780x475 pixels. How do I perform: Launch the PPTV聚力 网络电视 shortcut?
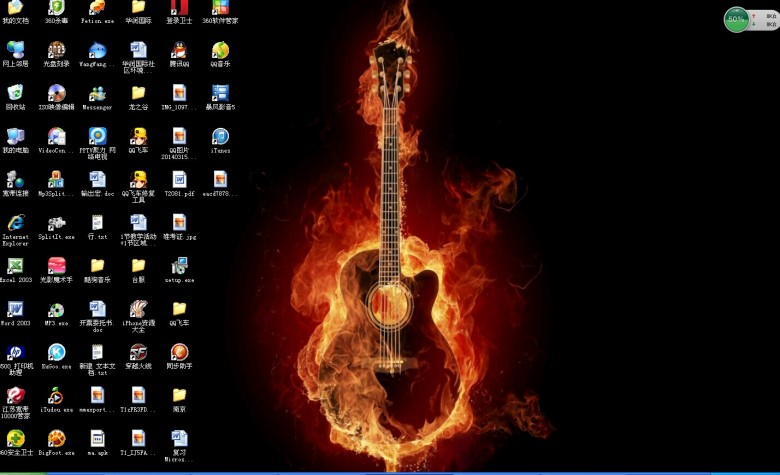point(97,136)
